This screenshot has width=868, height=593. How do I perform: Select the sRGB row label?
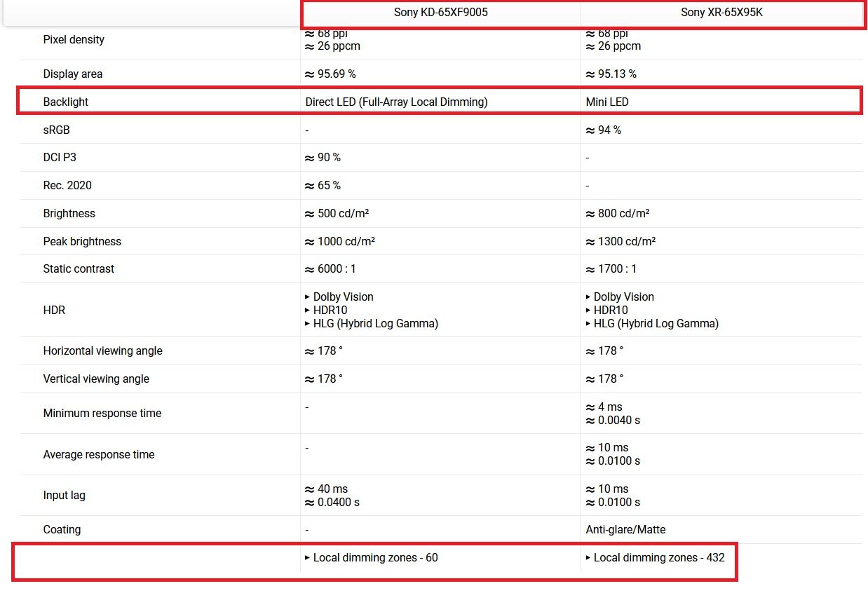click(x=56, y=130)
